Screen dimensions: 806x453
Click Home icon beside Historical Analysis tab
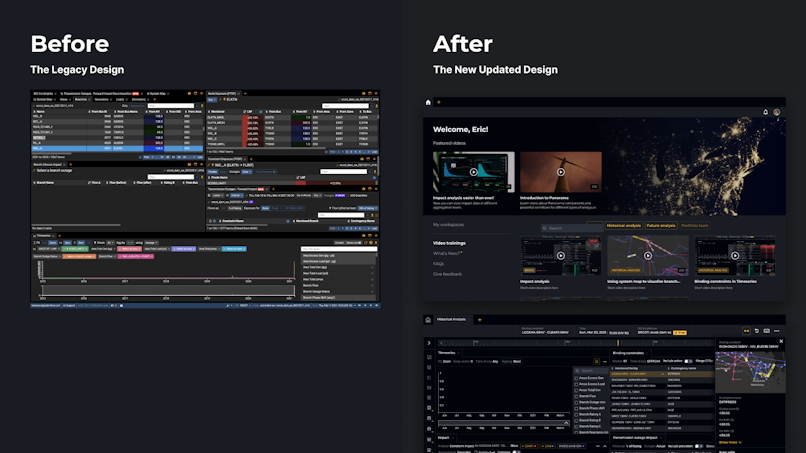click(x=428, y=320)
